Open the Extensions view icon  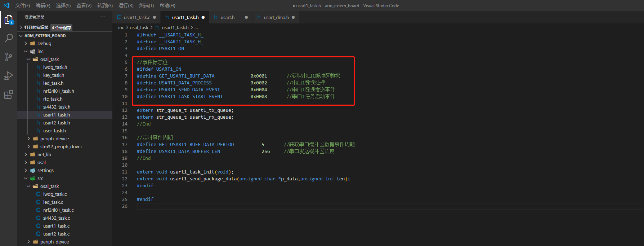[9, 95]
